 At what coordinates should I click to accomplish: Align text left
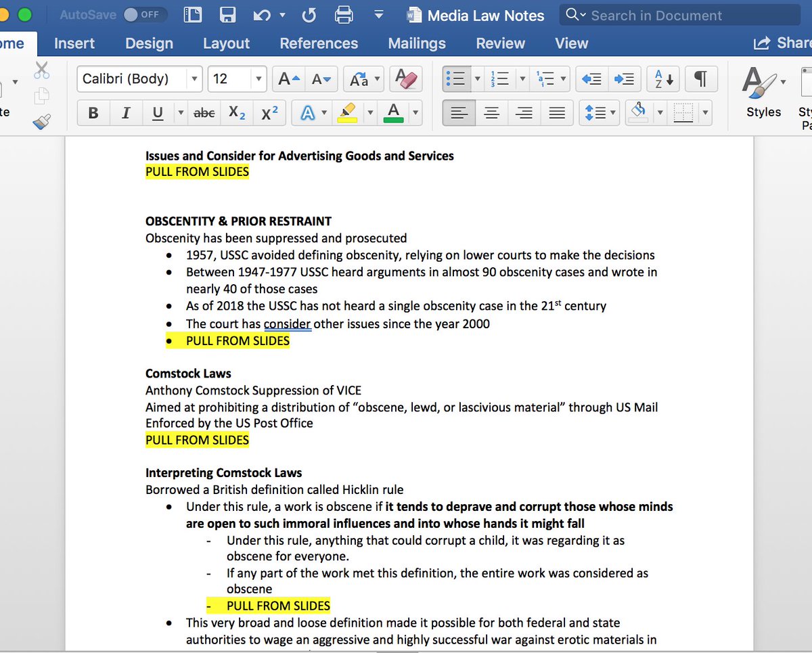(459, 113)
